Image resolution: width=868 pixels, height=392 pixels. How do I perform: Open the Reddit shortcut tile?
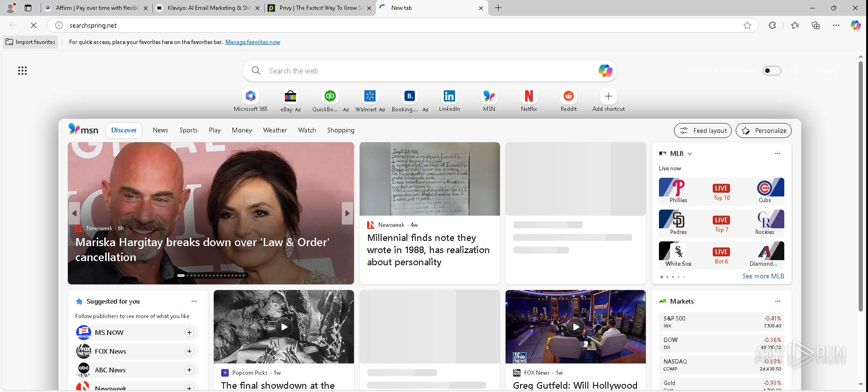[569, 100]
